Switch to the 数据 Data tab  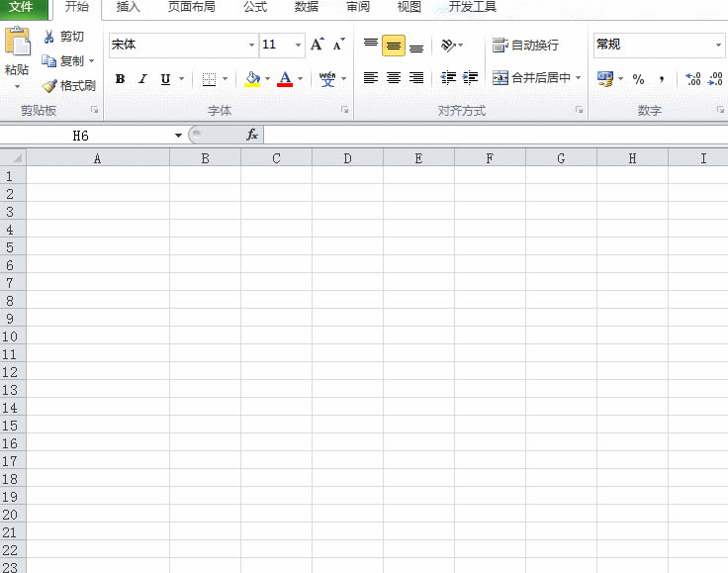pos(307,7)
